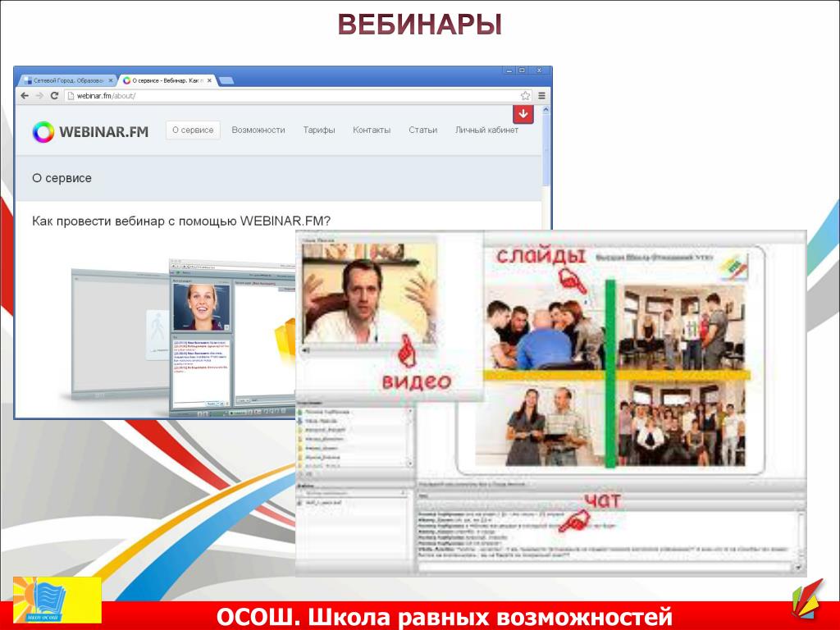Image resolution: width=840 pixels, height=630 pixels.
Task: Go back with the browser back arrow
Action: pyautogui.click(x=25, y=95)
